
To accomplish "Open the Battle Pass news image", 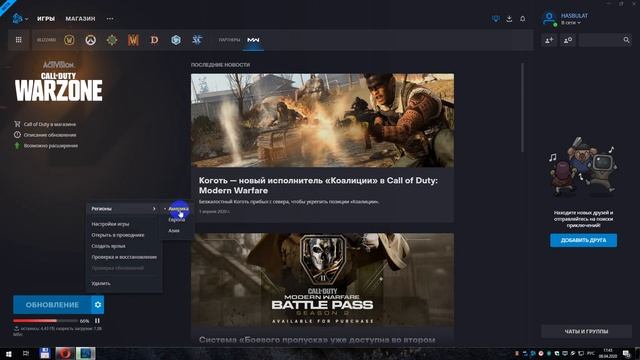I will (x=322, y=280).
